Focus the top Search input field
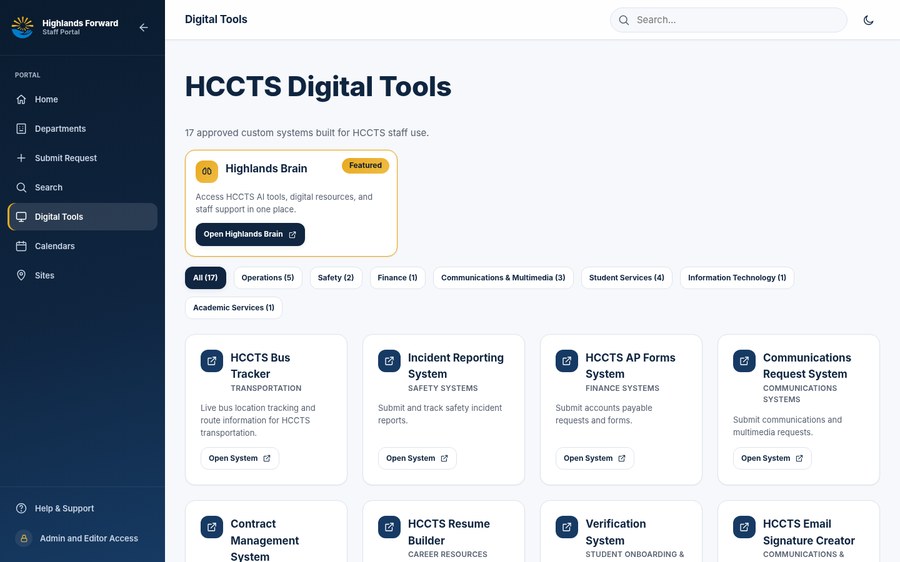The height and width of the screenshot is (562, 900). (728, 20)
